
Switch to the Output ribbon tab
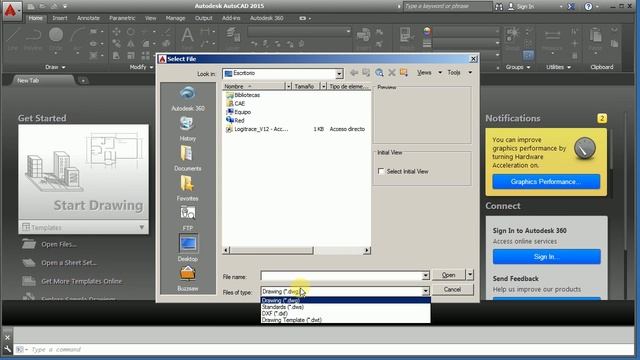coord(203,18)
